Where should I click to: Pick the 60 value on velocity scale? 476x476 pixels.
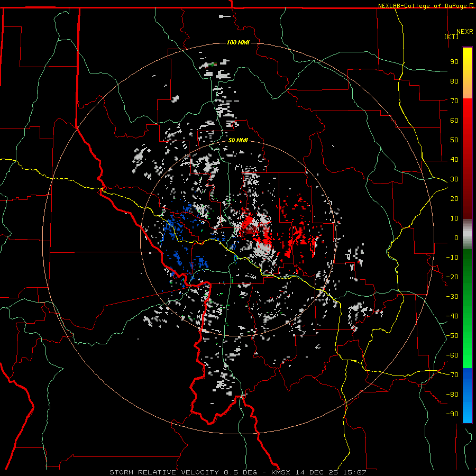454,120
